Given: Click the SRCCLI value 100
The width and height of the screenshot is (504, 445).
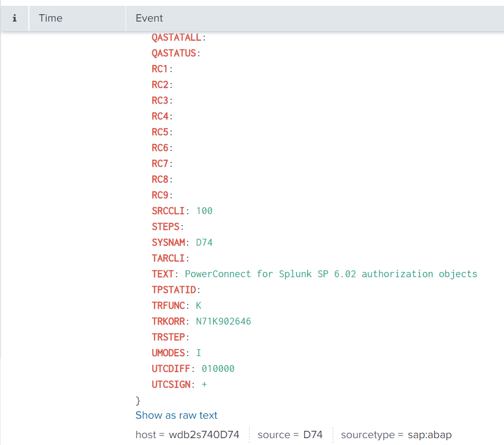Looking at the screenshot, I should click(x=204, y=211).
